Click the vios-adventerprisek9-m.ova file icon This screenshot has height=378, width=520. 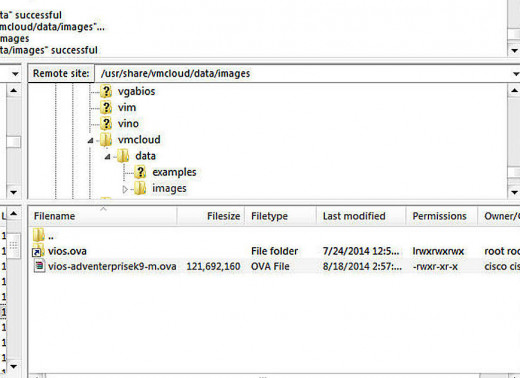[x=39, y=266]
